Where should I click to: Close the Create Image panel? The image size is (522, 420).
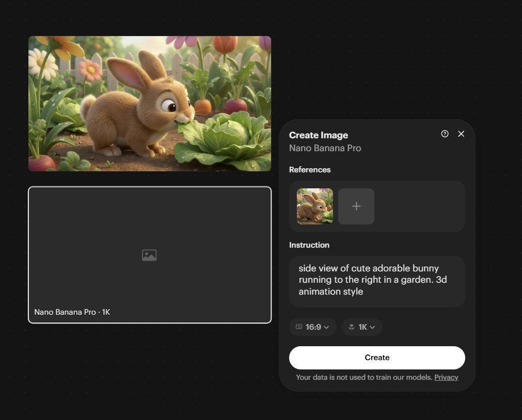pyautogui.click(x=461, y=134)
